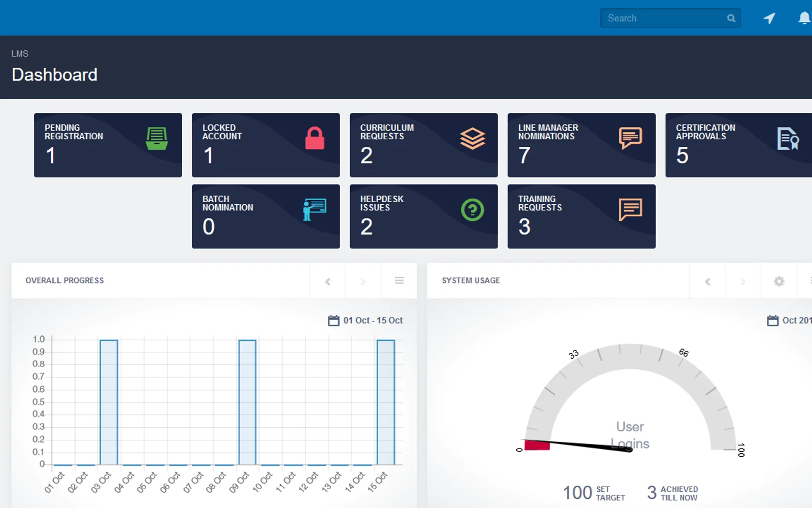This screenshot has width=812, height=508.
Task: Click the Training Requests message icon
Action: 630,209
